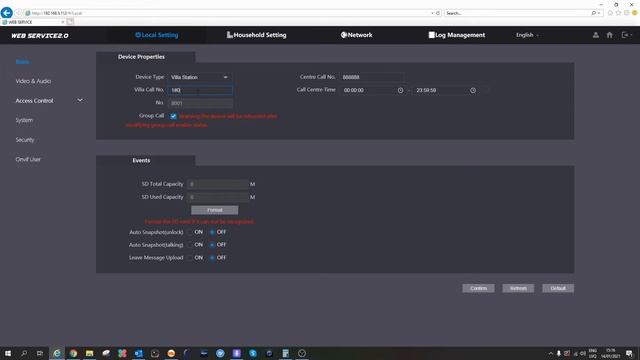The image size is (640, 360).
Task: Open the Local Setting tab
Action: (157, 35)
